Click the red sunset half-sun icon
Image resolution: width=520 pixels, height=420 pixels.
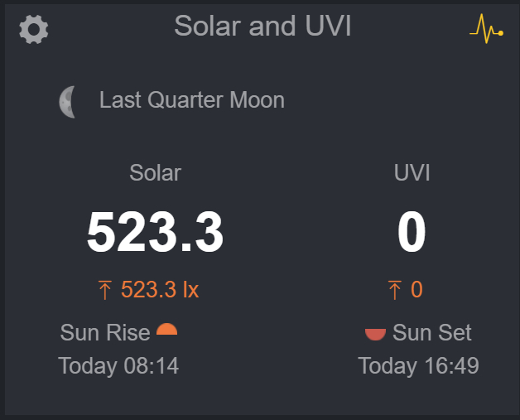point(375,334)
